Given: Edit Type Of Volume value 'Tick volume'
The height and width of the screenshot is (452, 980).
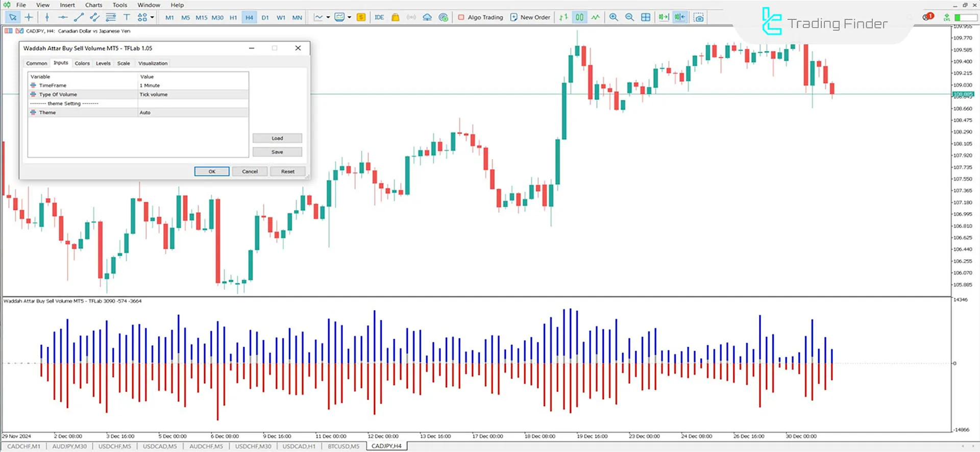Looking at the screenshot, I should pos(193,94).
